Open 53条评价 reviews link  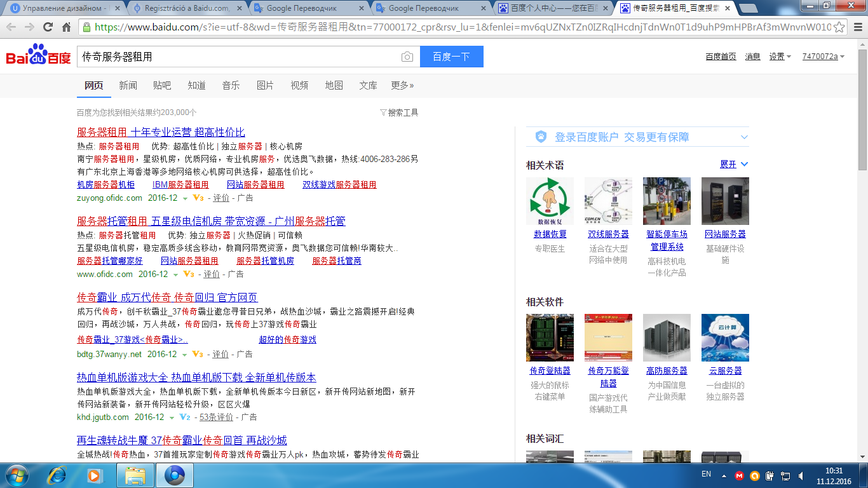coord(216,417)
